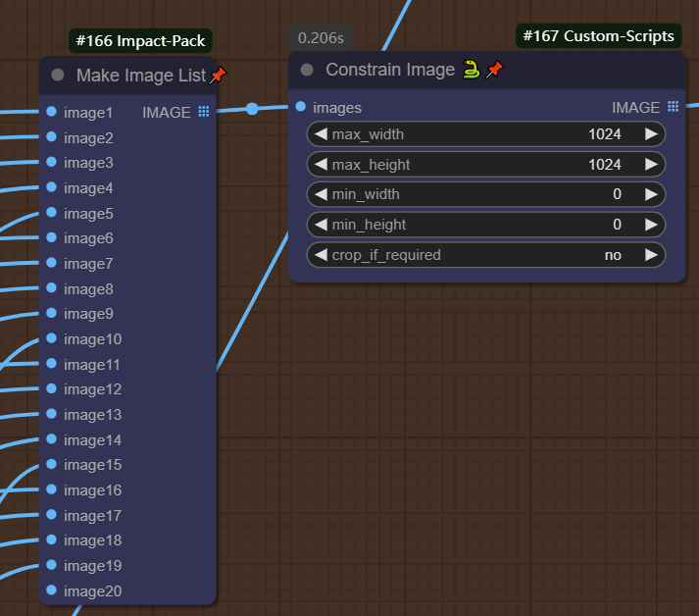699x616 pixels.
Task: Click the IMAGE output grid icon on Make Image List
Action: (x=204, y=112)
